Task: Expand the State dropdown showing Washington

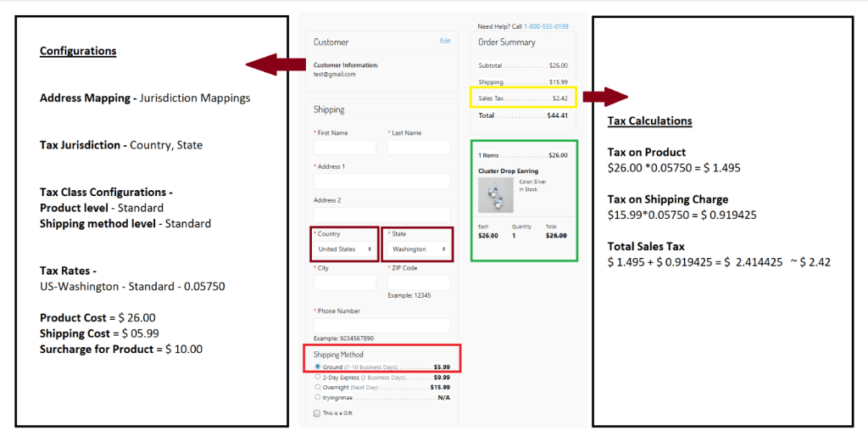Action: click(419, 249)
